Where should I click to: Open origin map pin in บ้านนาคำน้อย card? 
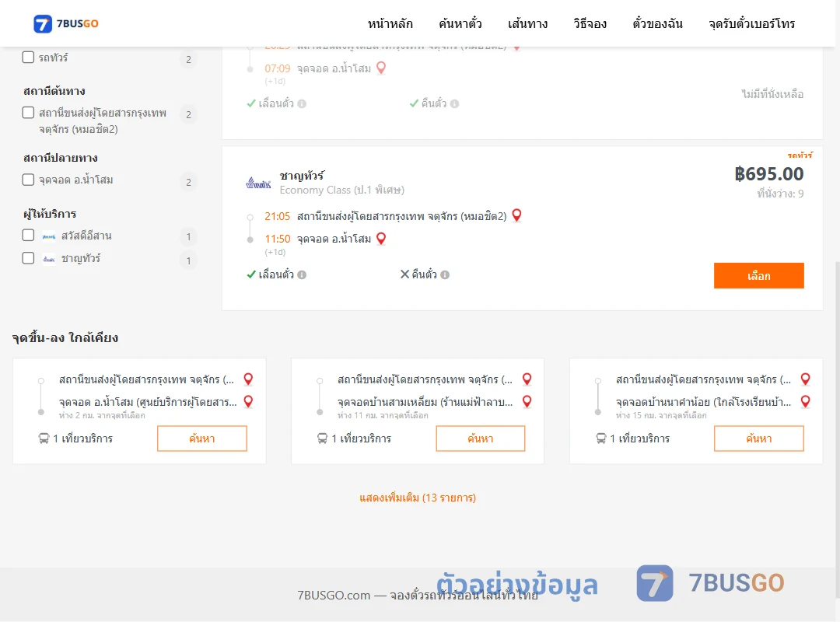coord(805,379)
